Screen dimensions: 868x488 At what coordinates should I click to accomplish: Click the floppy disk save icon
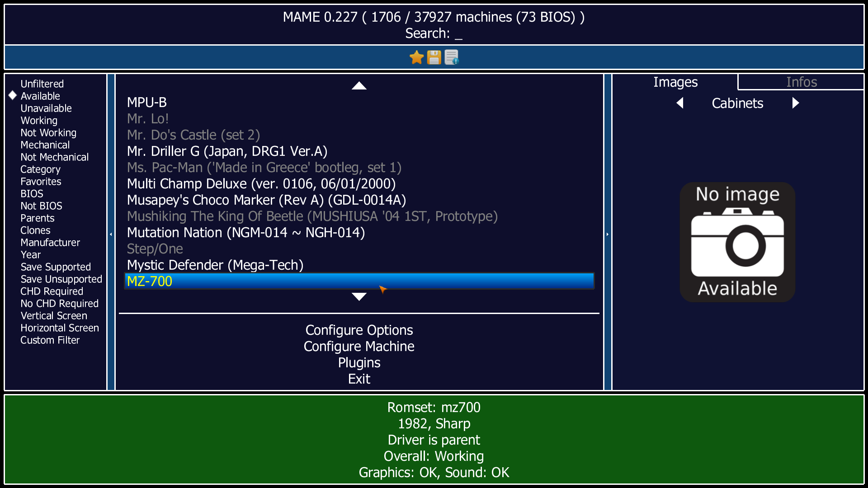coord(434,57)
